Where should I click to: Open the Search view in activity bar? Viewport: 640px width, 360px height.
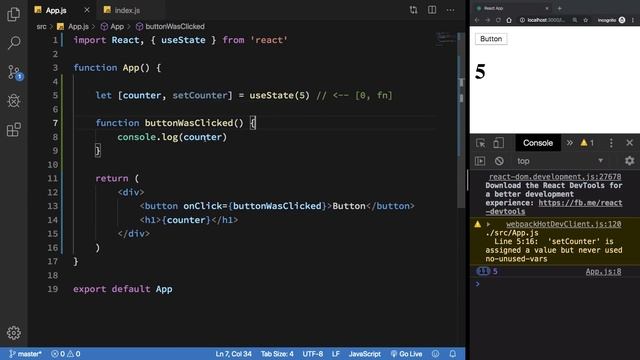coord(13,43)
